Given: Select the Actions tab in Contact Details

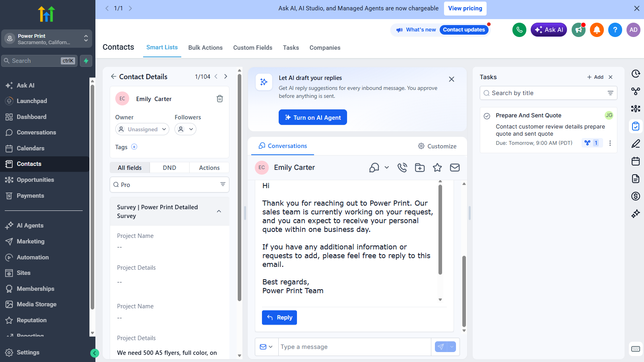Looking at the screenshot, I should [x=209, y=168].
